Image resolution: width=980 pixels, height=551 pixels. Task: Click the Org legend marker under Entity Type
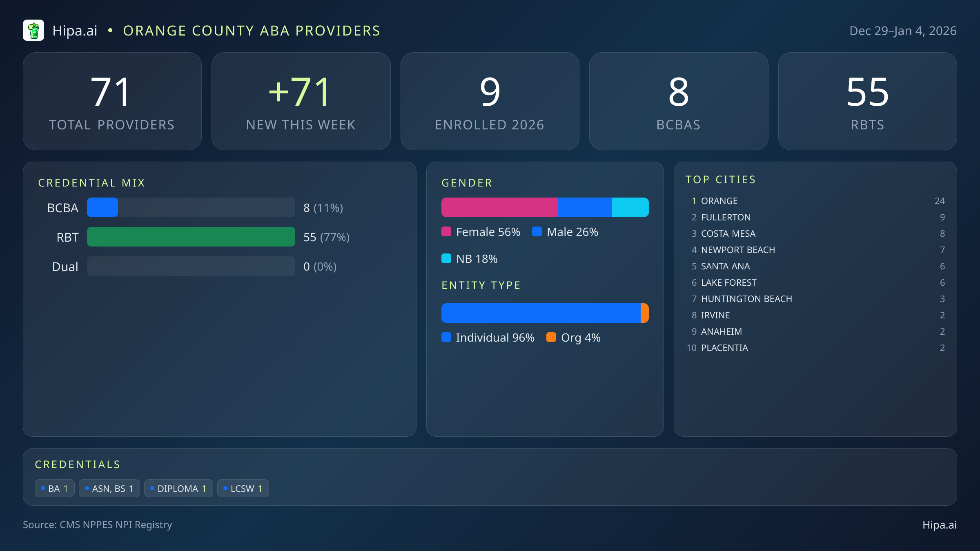click(x=552, y=338)
